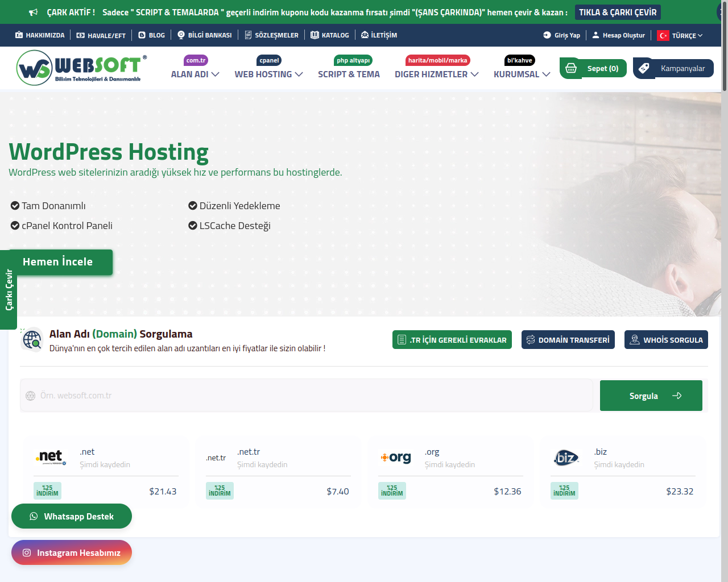Screen dimensions: 728x582
Task: Click the $7.40 .net.tr price
Action: point(338,492)
